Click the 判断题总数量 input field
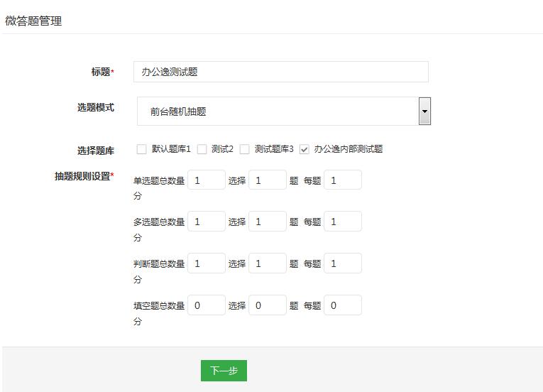The width and height of the screenshot is (543, 392). [x=207, y=263]
